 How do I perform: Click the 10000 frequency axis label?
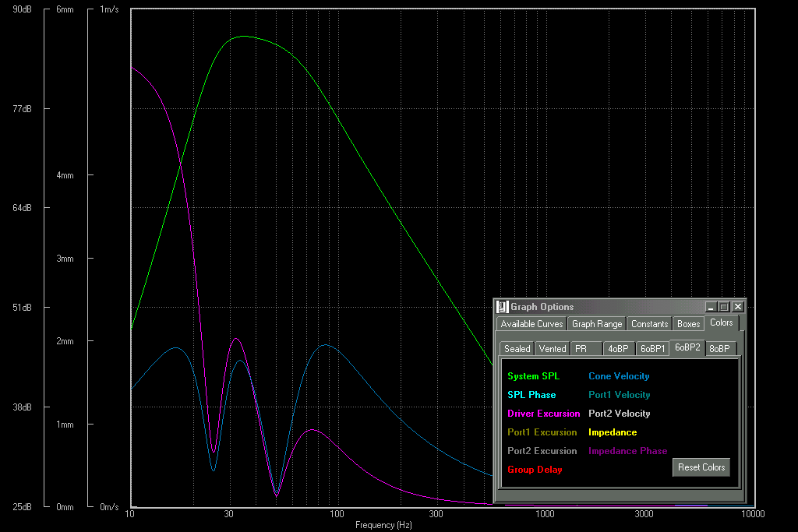coord(753,513)
